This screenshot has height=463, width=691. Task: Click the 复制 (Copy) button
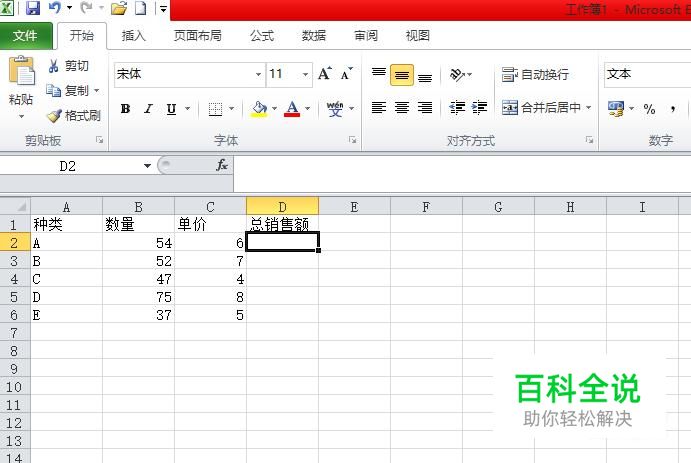(69, 91)
